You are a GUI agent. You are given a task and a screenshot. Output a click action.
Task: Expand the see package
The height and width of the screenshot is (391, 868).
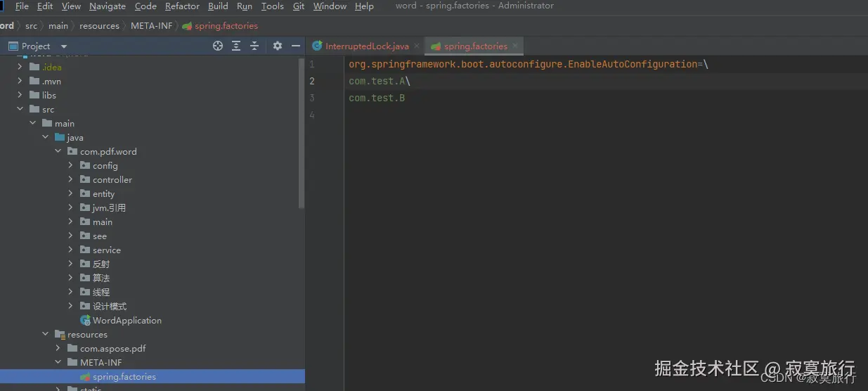tap(71, 236)
